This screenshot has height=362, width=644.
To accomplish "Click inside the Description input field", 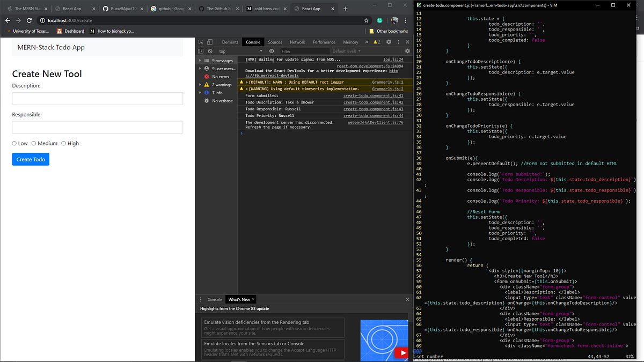I will (97, 99).
